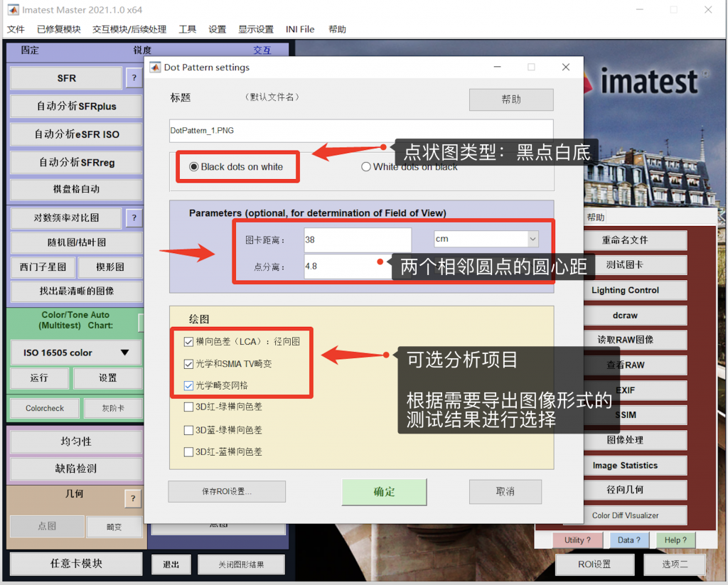This screenshot has height=585, width=728.
Task: Click the 缺陷检测 button
Action: click(x=76, y=469)
